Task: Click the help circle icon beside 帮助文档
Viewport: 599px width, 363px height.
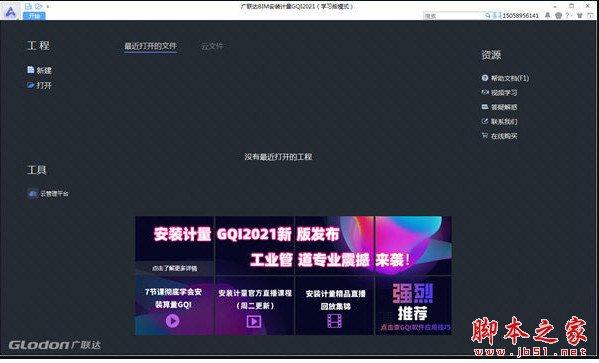Action: click(485, 78)
